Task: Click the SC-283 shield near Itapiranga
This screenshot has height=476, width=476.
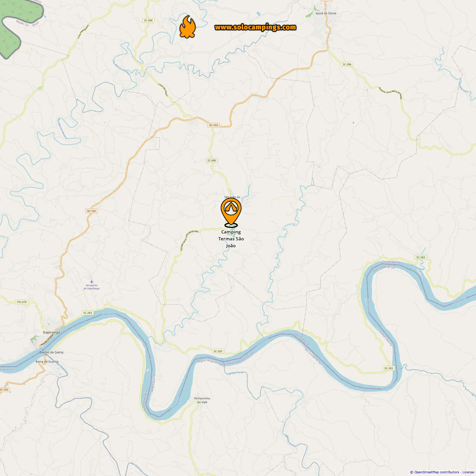Action: click(87, 313)
